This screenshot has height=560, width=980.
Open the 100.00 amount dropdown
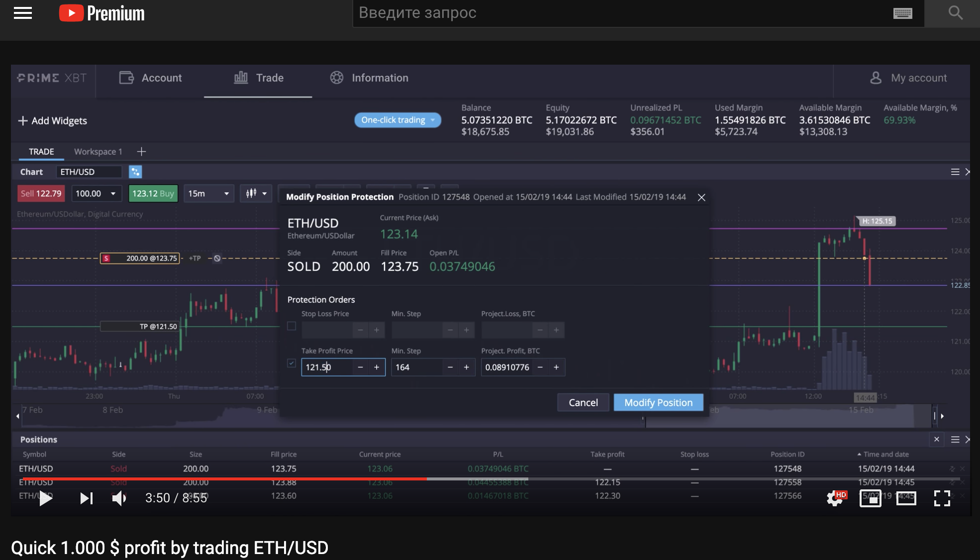[97, 193]
